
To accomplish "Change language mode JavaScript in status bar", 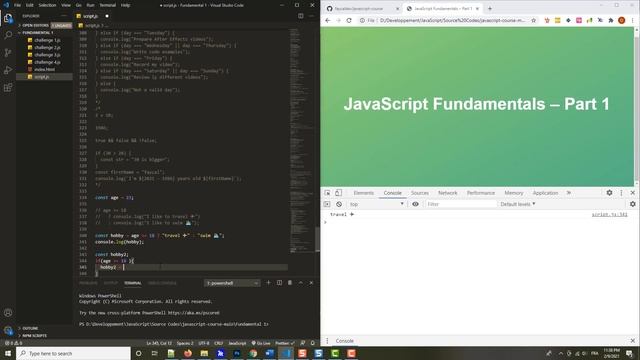I will pyautogui.click(x=237, y=343).
